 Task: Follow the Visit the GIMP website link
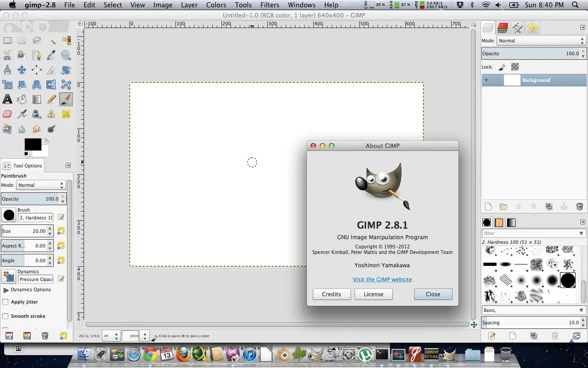382,279
